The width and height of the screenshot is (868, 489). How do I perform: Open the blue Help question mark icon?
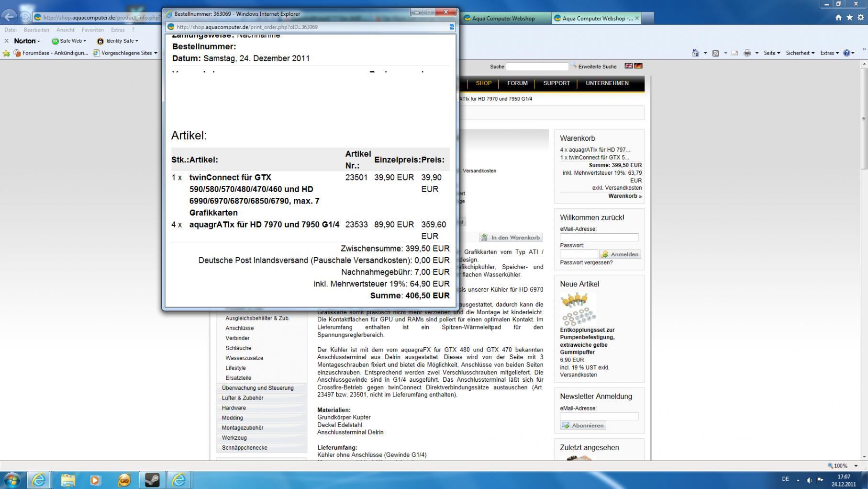click(846, 53)
